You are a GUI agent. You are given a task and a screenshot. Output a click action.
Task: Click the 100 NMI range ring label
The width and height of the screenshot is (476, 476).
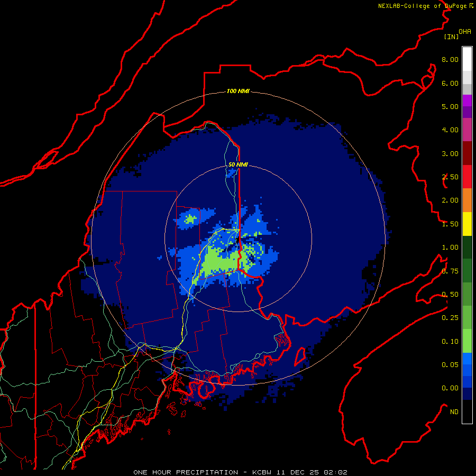[x=238, y=91]
